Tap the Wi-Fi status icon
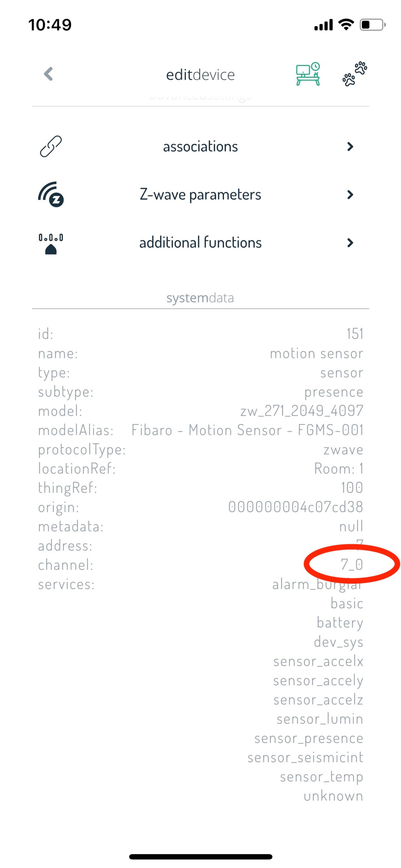The height and width of the screenshot is (868, 401). (x=346, y=25)
